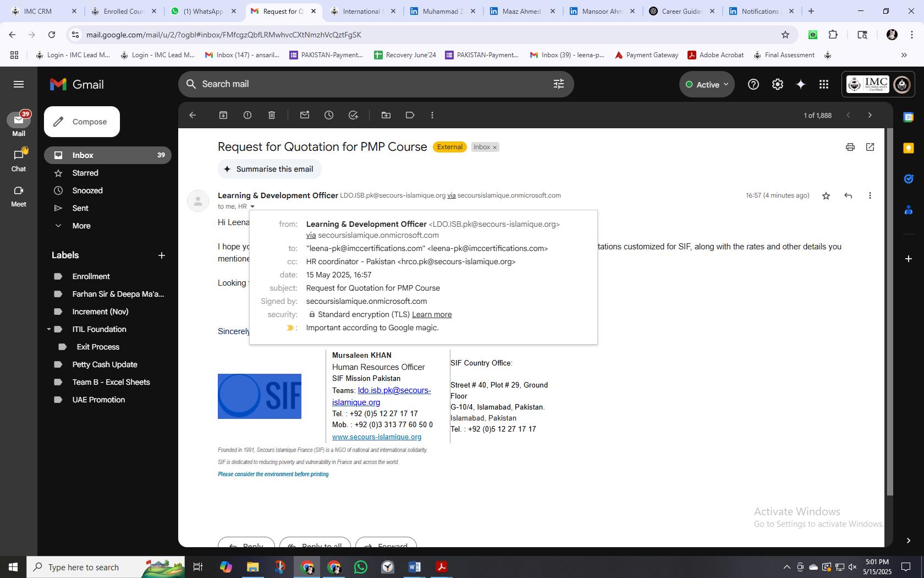Screen dimensions: 924x578
Task: Open File Explorer from the taskbar
Action: [x=252, y=567]
